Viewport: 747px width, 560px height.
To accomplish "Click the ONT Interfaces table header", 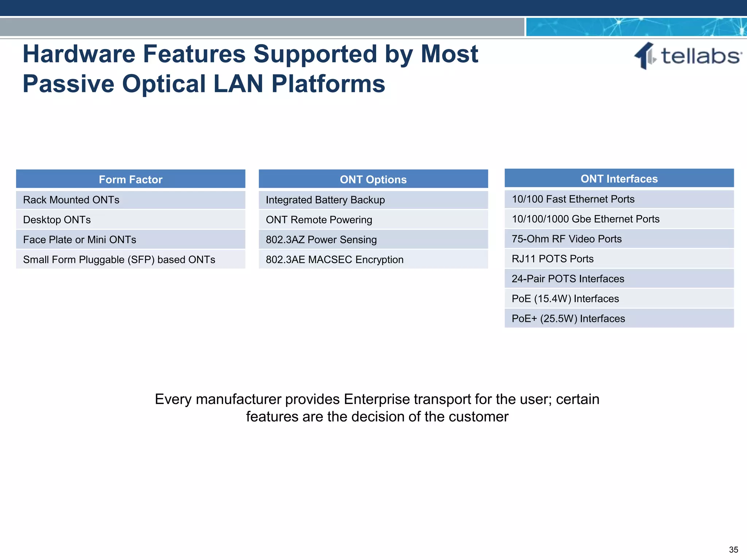I will tap(619, 179).
